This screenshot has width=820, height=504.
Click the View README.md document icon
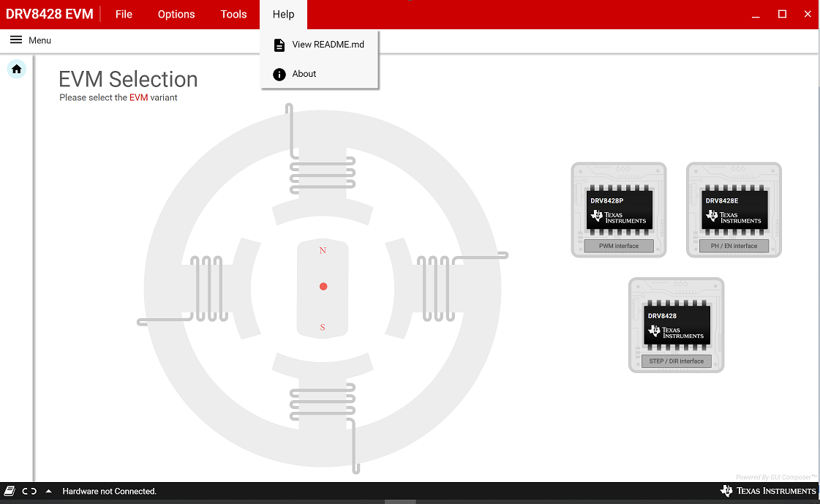(279, 45)
